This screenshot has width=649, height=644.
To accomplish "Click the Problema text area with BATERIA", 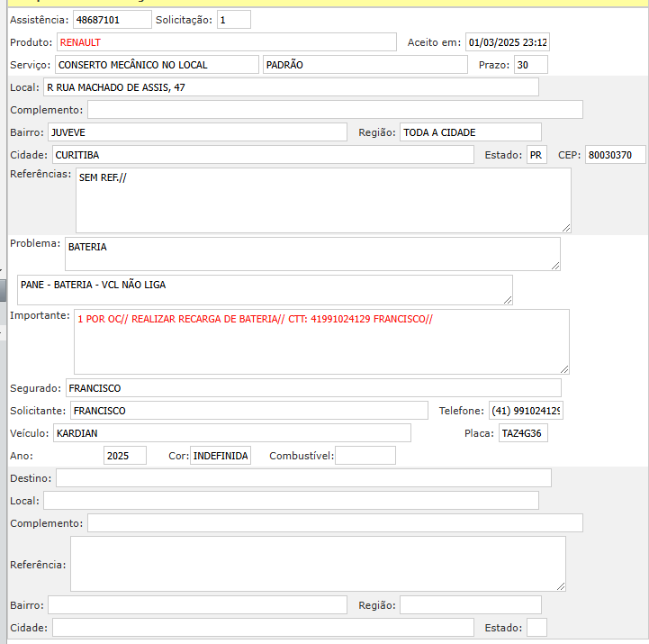I will click(x=311, y=253).
